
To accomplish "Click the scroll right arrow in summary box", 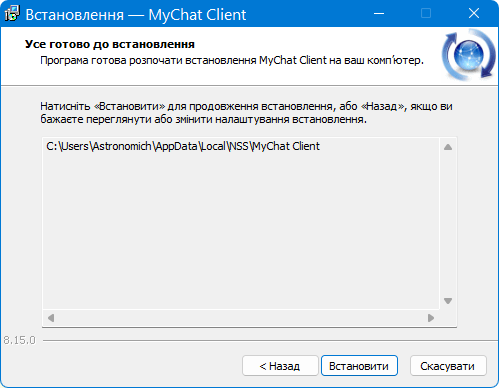I will click(431, 318).
